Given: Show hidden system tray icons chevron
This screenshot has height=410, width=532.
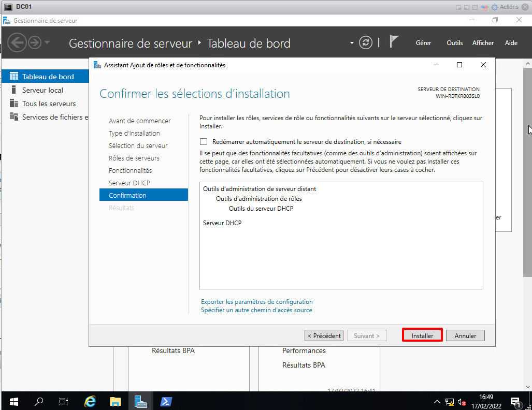Looking at the screenshot, I should (x=437, y=402).
